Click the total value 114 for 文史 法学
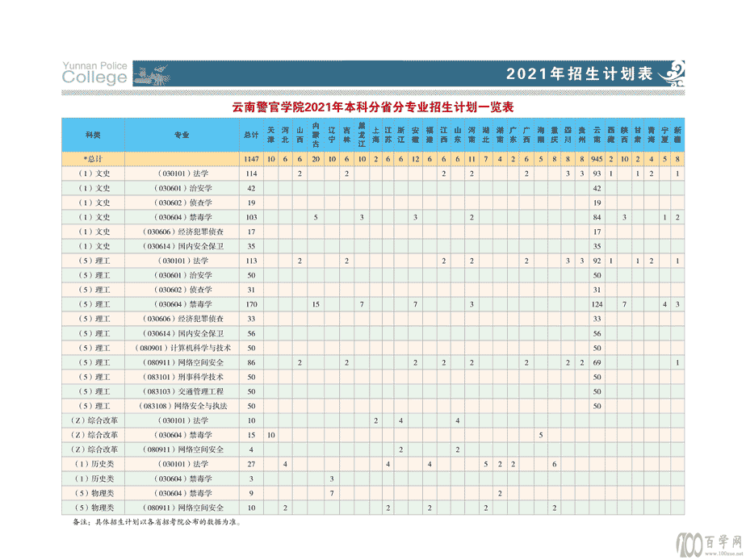The image size is (746, 560). (251, 174)
